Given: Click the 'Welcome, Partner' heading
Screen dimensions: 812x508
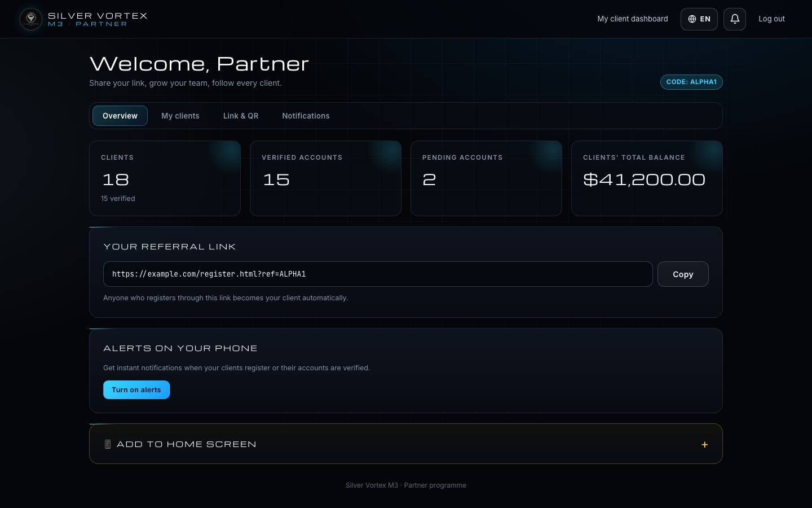Looking at the screenshot, I should click(x=199, y=64).
